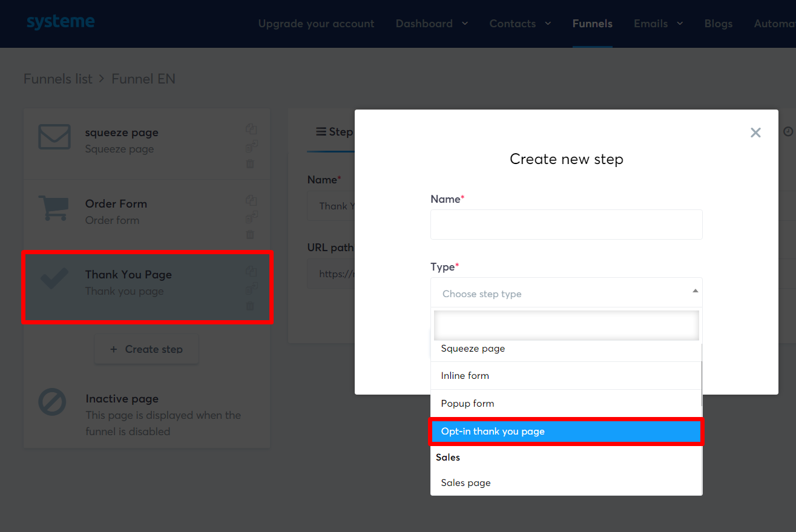Viewport: 796px width, 532px height.
Task: Expand the Contacts menu chevron
Action: pos(548,24)
